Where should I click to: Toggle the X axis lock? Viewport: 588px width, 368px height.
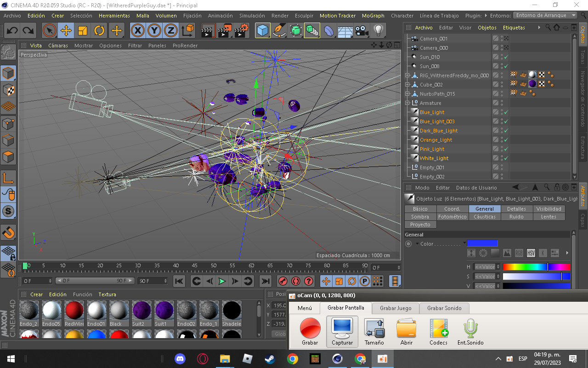coord(137,31)
